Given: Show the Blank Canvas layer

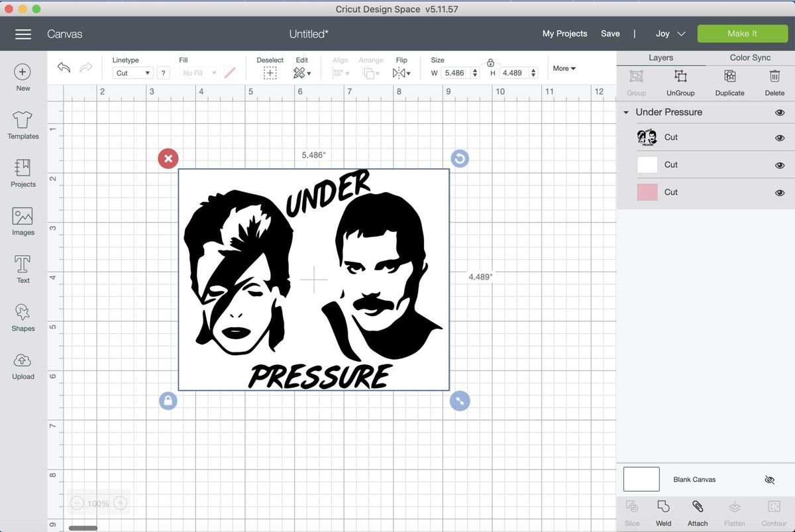Looking at the screenshot, I should pyautogui.click(x=769, y=479).
